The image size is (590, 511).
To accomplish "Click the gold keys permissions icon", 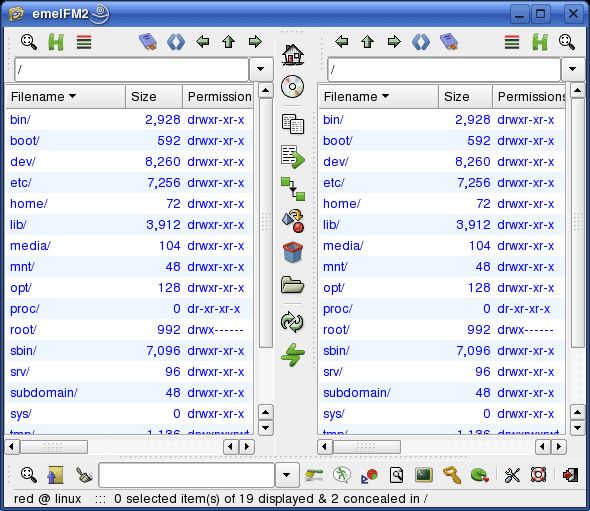I will 452,475.
